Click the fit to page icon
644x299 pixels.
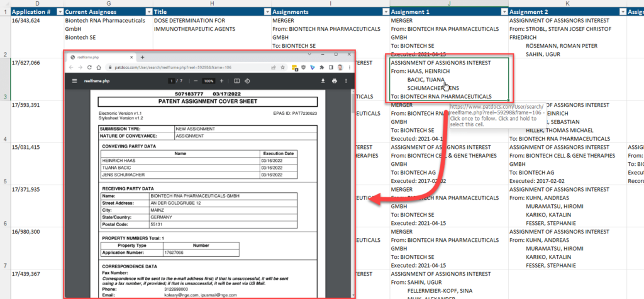(x=236, y=81)
